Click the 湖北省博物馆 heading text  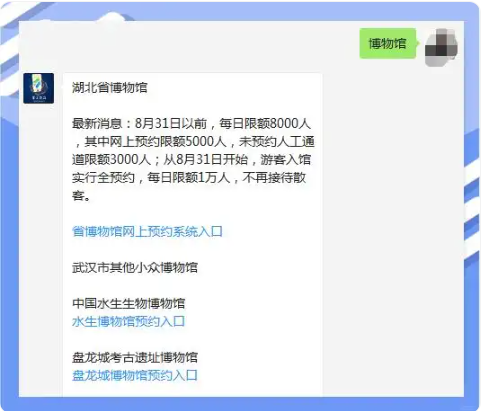(x=110, y=88)
